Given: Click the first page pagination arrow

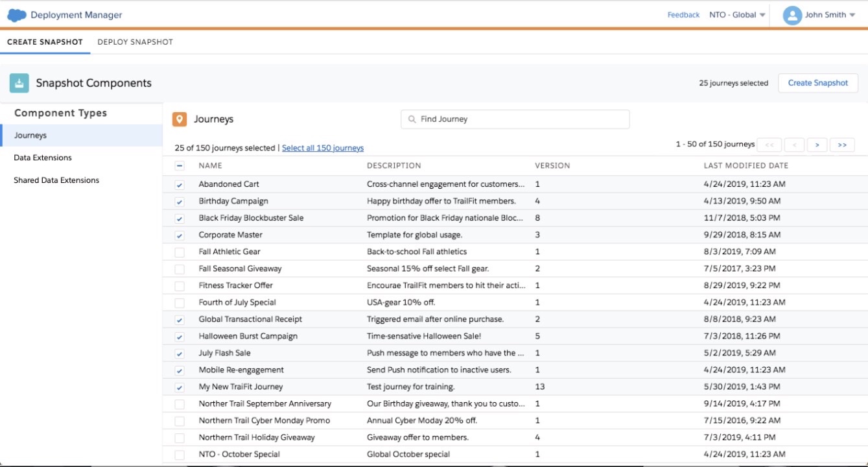Looking at the screenshot, I should [x=769, y=145].
